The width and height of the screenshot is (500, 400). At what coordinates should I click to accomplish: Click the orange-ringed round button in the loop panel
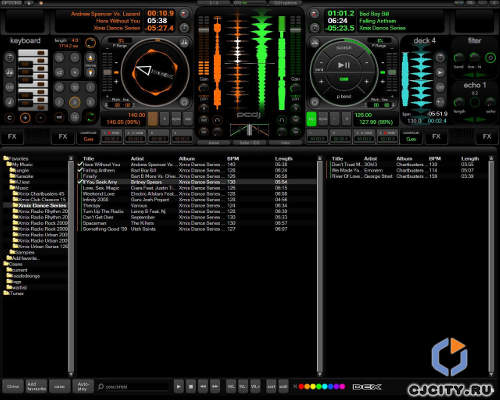75,102
